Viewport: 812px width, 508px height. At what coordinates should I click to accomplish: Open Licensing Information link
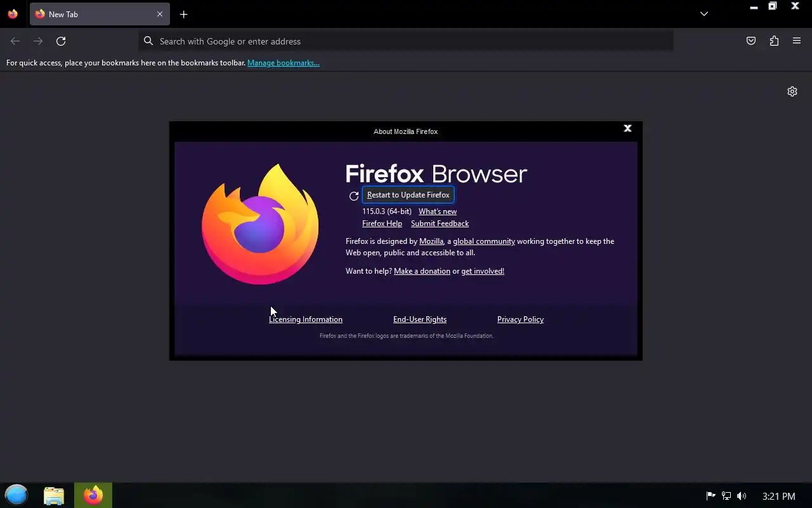click(306, 319)
